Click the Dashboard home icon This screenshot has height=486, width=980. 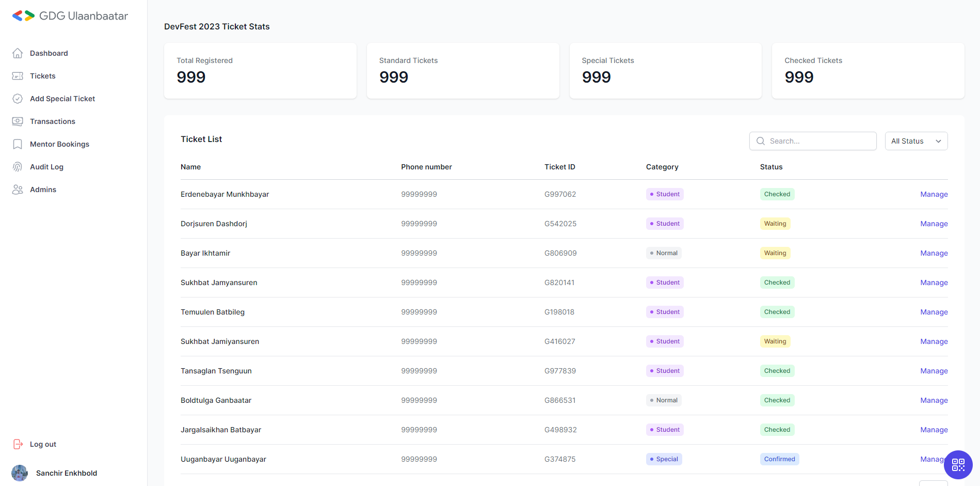[18, 53]
